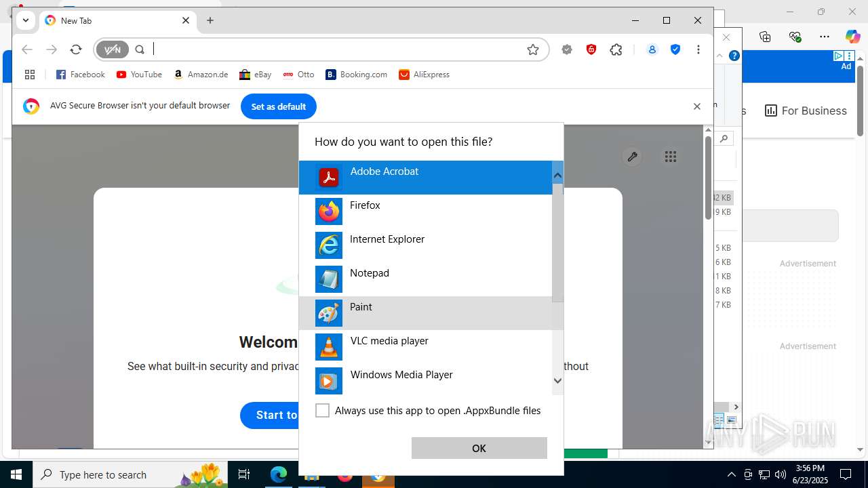
Task: Click the taskbar search box
Action: 129,474
